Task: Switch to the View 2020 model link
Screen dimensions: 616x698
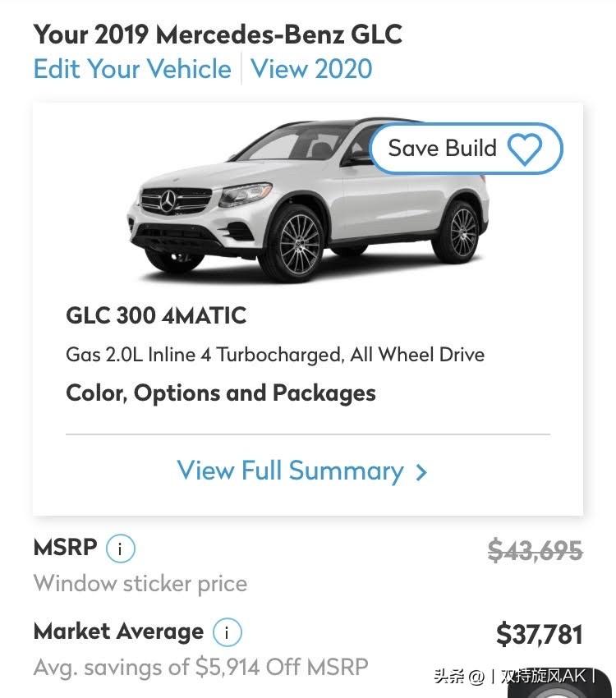Action: click(x=311, y=69)
